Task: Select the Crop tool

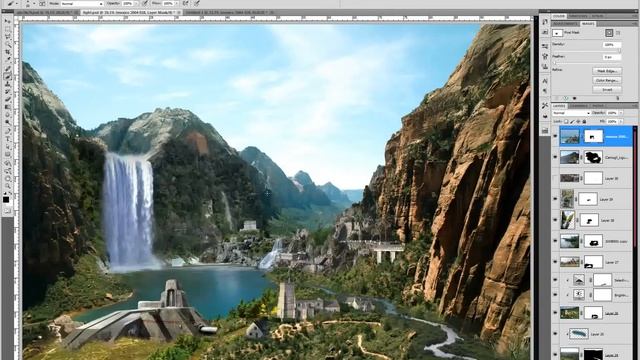Action: coord(7,53)
